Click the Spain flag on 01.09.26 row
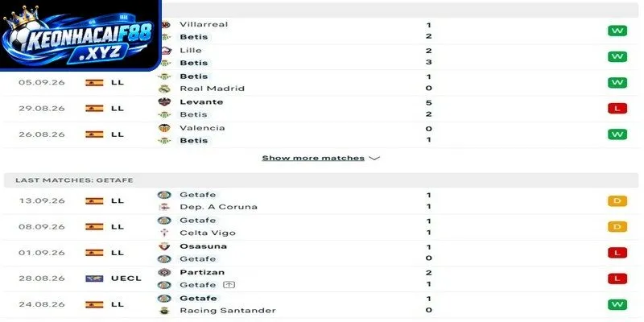The width and height of the screenshot is (644, 322). pos(94,253)
